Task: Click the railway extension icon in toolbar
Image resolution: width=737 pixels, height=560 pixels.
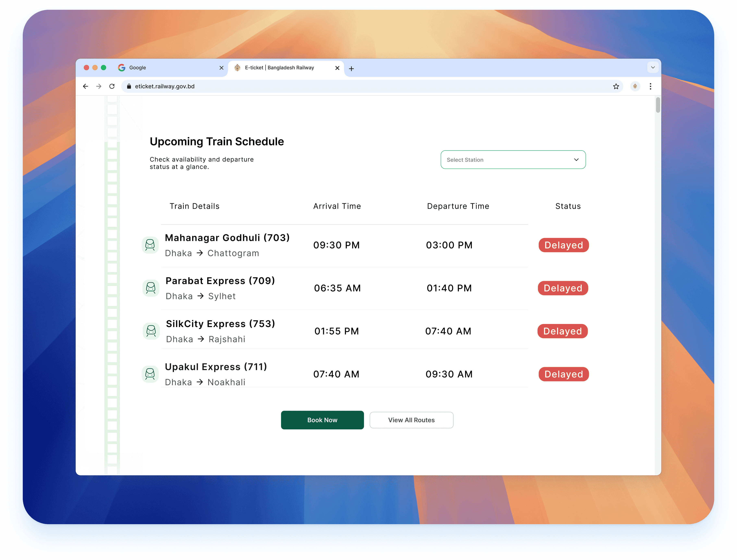Action: (x=635, y=86)
